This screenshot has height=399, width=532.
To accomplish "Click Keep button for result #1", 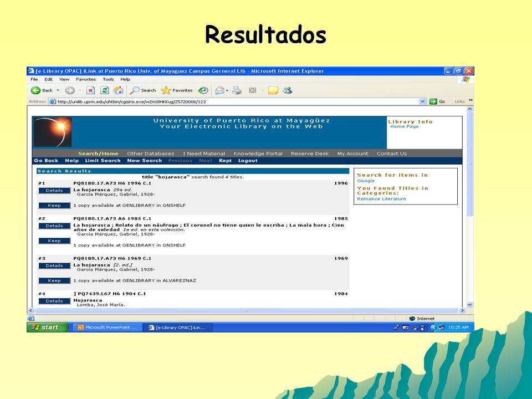I will point(54,206).
